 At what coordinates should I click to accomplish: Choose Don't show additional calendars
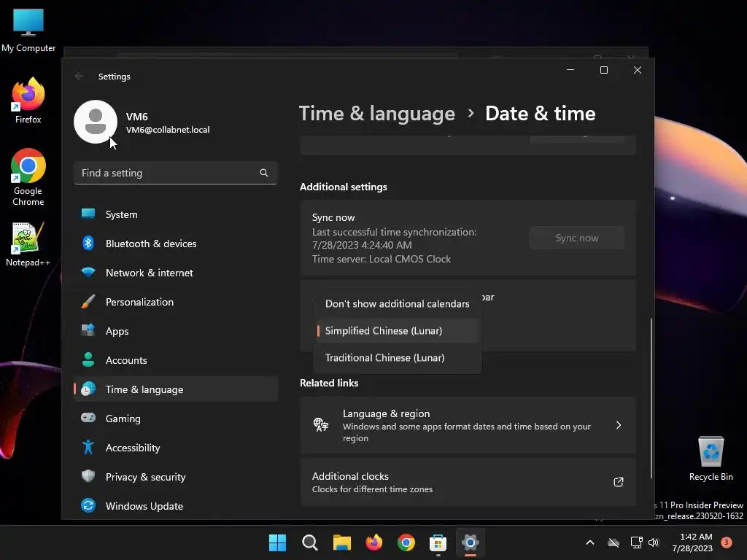[x=398, y=304]
